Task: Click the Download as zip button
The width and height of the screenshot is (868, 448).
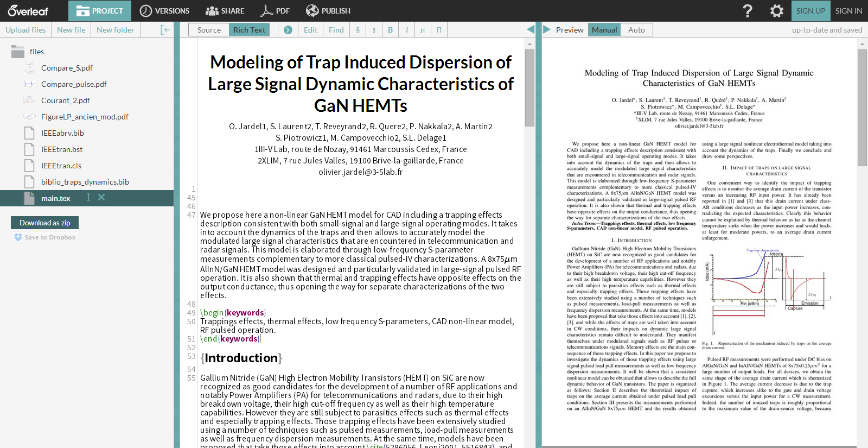Action: [44, 223]
